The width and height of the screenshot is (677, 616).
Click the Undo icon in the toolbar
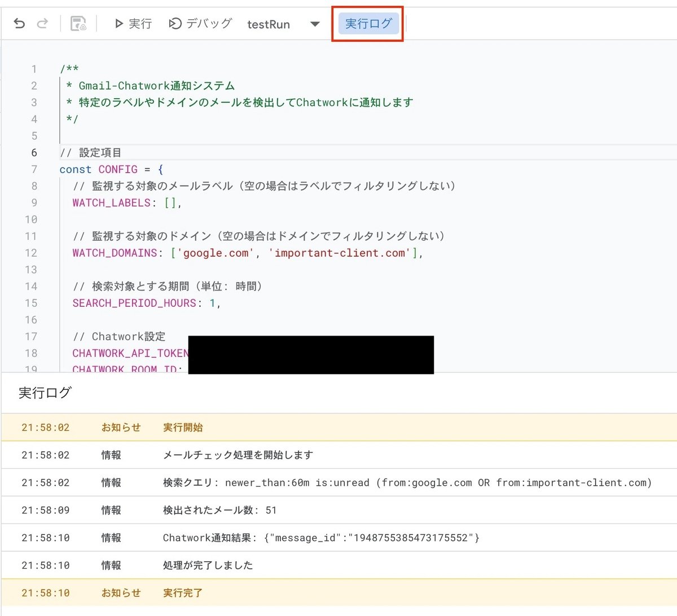click(20, 24)
